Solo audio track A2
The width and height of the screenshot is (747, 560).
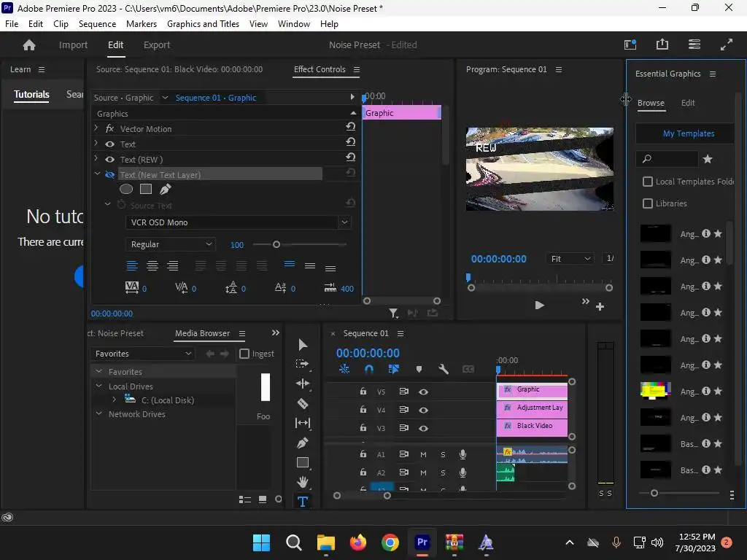click(443, 472)
